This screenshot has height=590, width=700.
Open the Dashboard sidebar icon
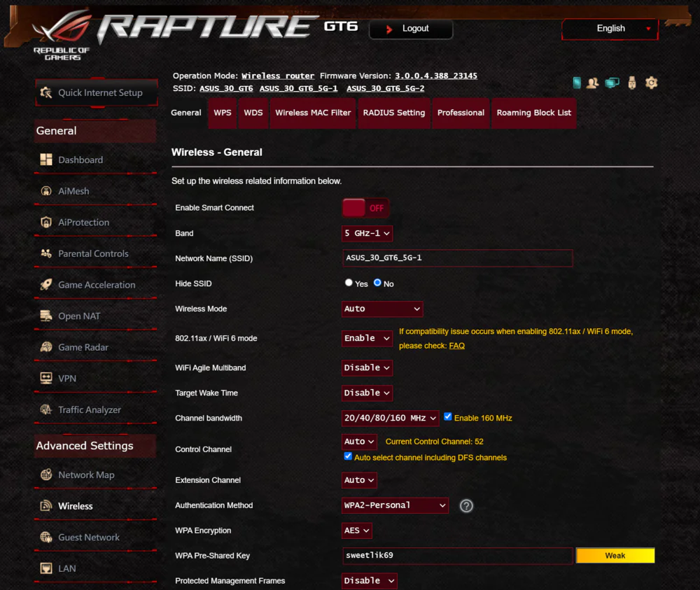(46, 160)
